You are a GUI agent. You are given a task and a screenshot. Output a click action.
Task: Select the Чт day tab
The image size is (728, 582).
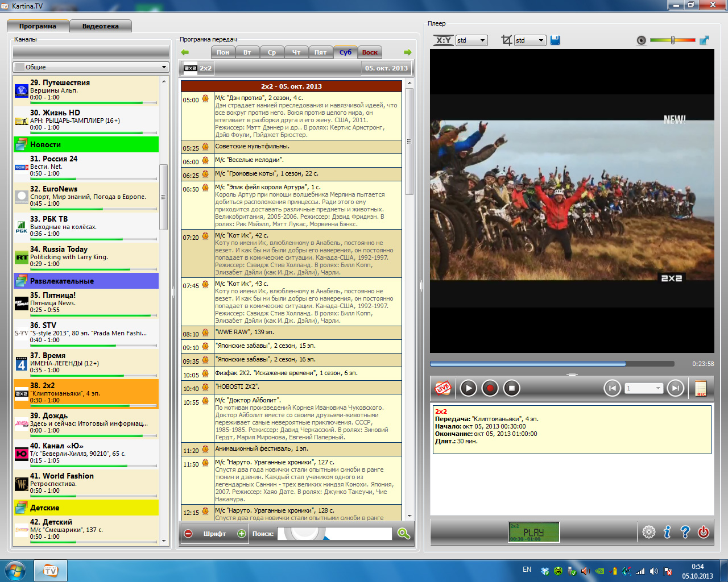[x=296, y=52]
